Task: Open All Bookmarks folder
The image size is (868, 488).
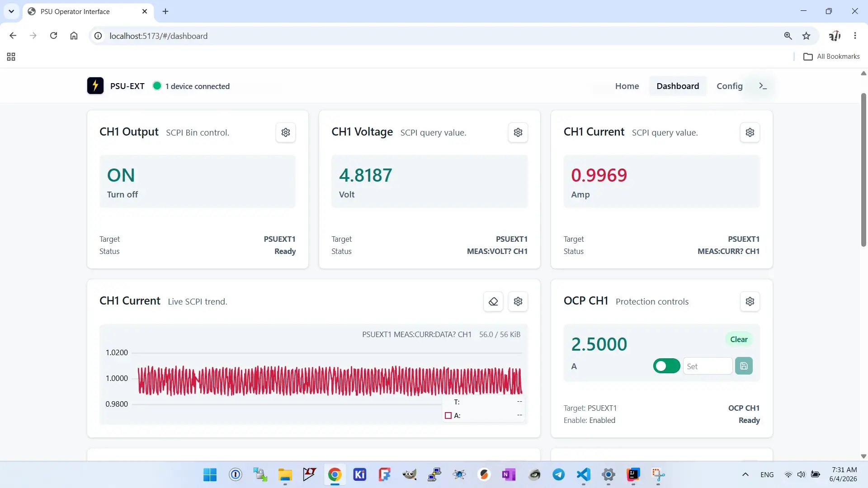Action: [831, 56]
